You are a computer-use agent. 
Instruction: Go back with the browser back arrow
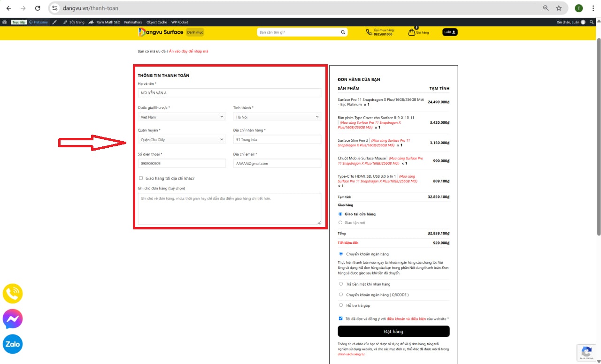coord(8,8)
